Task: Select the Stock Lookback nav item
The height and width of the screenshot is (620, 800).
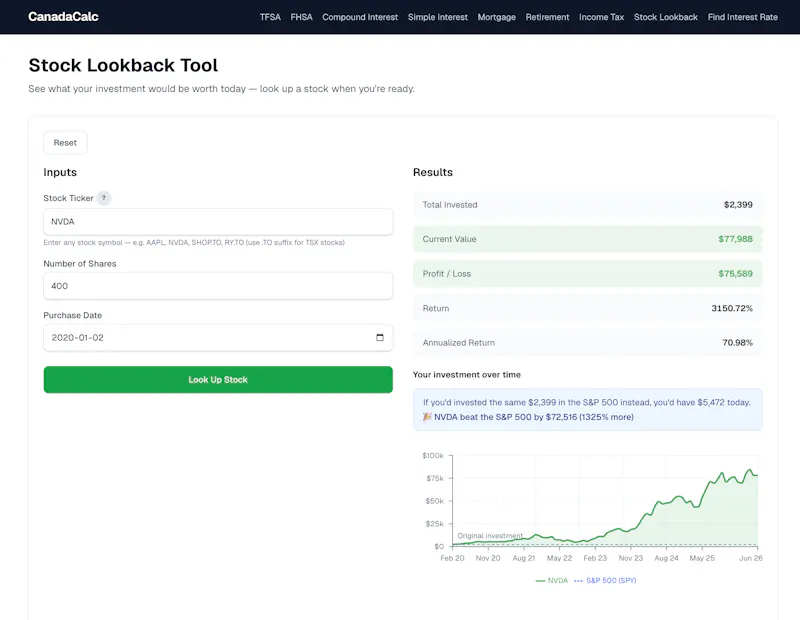Action: coord(665,17)
